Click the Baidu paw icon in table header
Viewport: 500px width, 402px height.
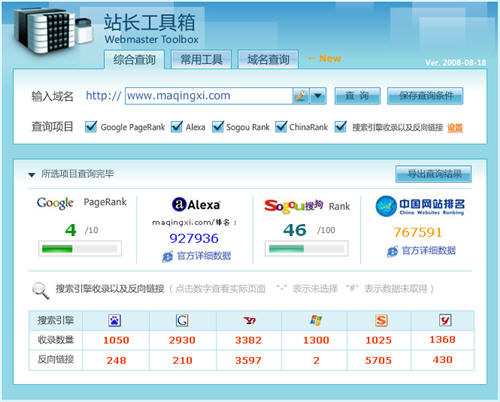(115, 321)
